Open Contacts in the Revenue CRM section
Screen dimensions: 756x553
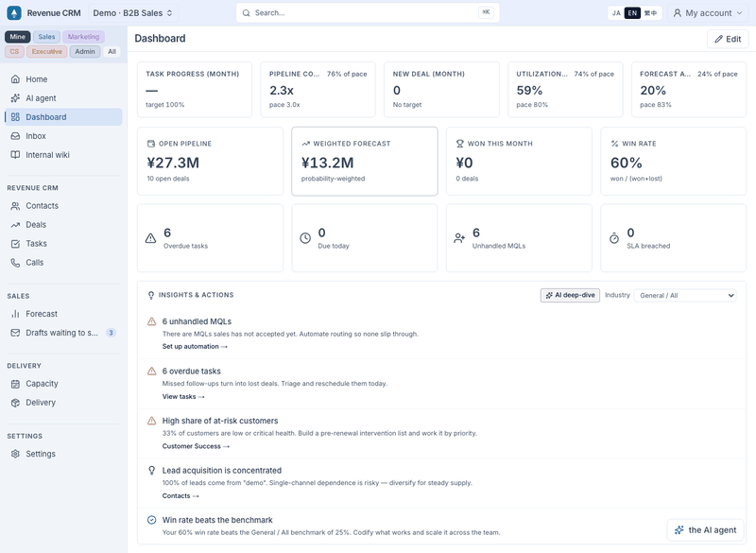coord(63,206)
